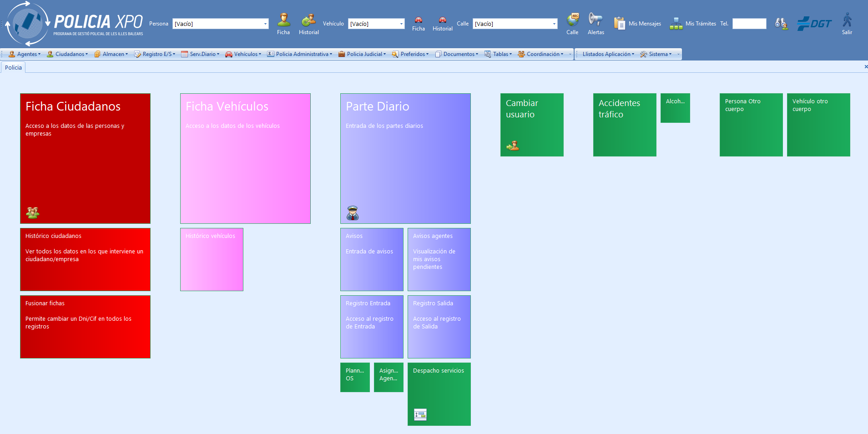Click the binoculars search icon
Image resolution: width=868 pixels, height=434 pixels.
tap(781, 24)
